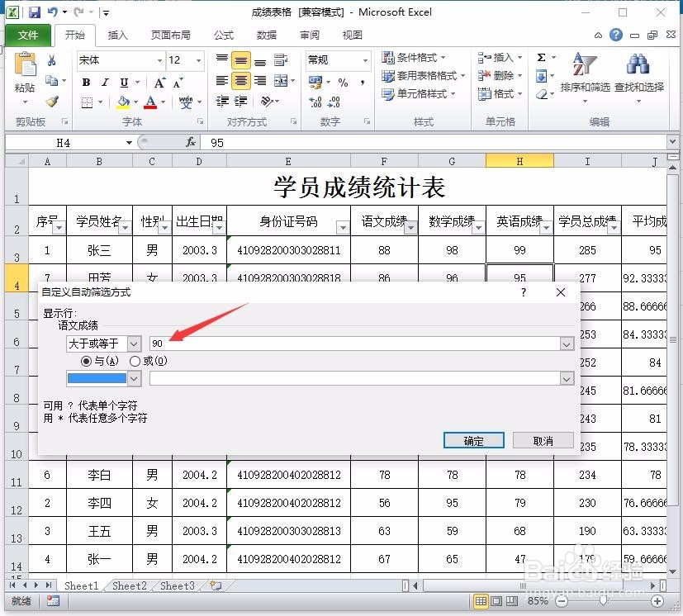Switch to the 页面布局 tab

[171, 36]
